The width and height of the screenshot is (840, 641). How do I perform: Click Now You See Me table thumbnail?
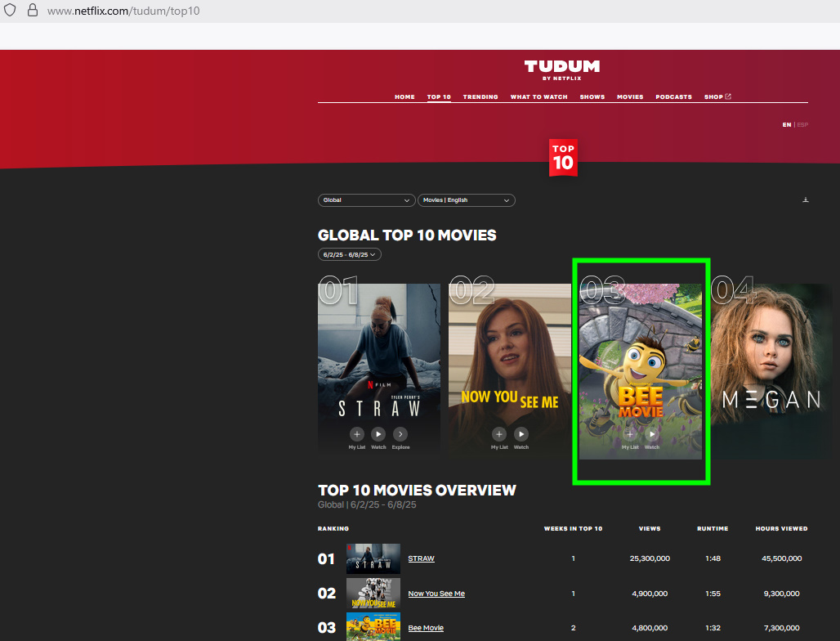[x=373, y=594]
